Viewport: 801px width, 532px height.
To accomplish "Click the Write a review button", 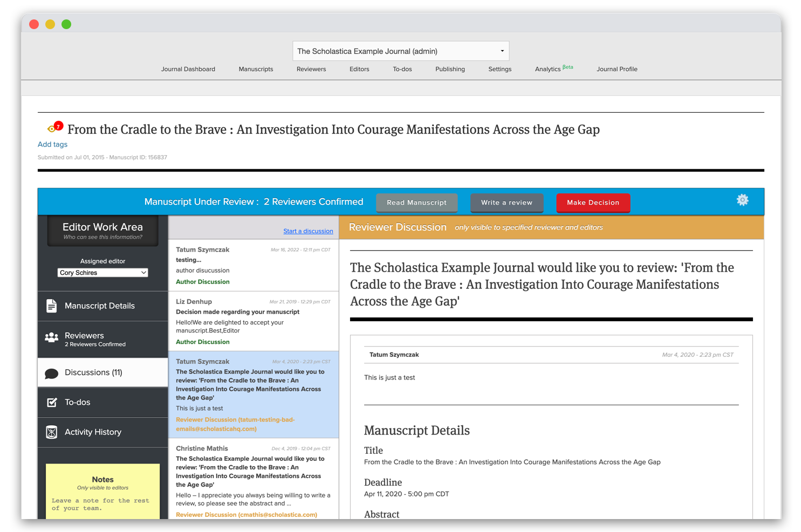I will click(506, 203).
